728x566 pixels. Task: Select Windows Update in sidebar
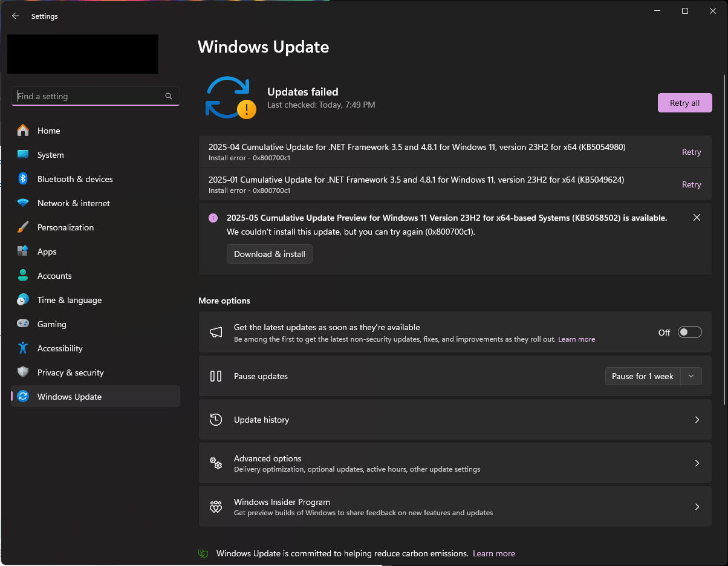point(96,397)
